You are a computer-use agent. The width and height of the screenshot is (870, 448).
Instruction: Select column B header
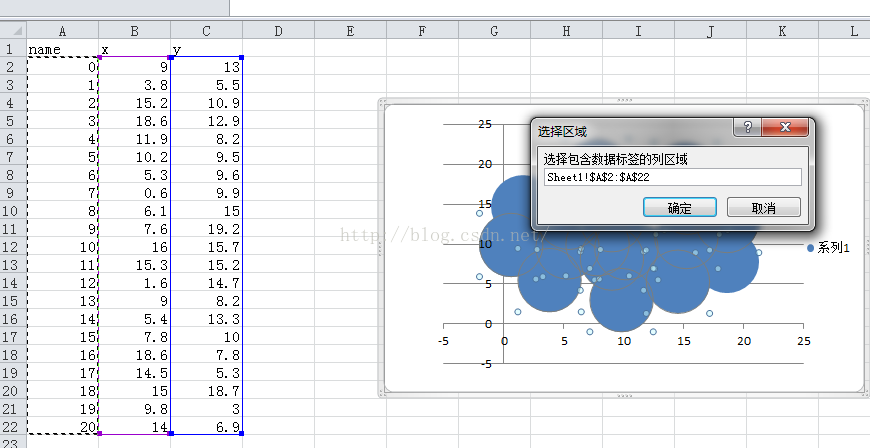(134, 31)
